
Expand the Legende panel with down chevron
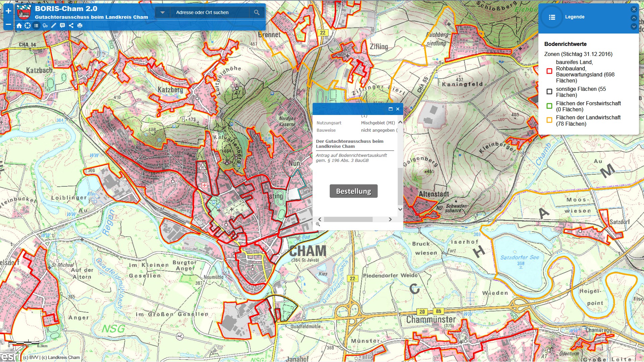[x=634, y=26]
